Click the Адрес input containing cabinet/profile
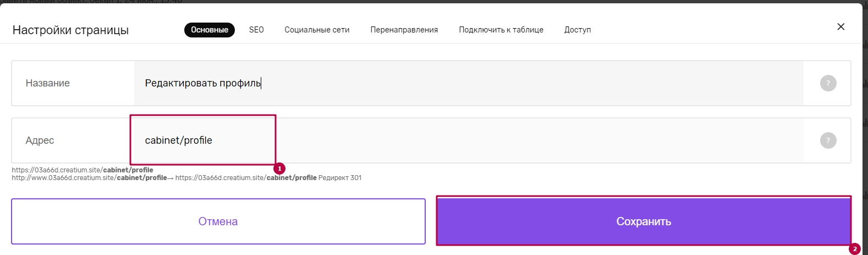 click(x=469, y=140)
